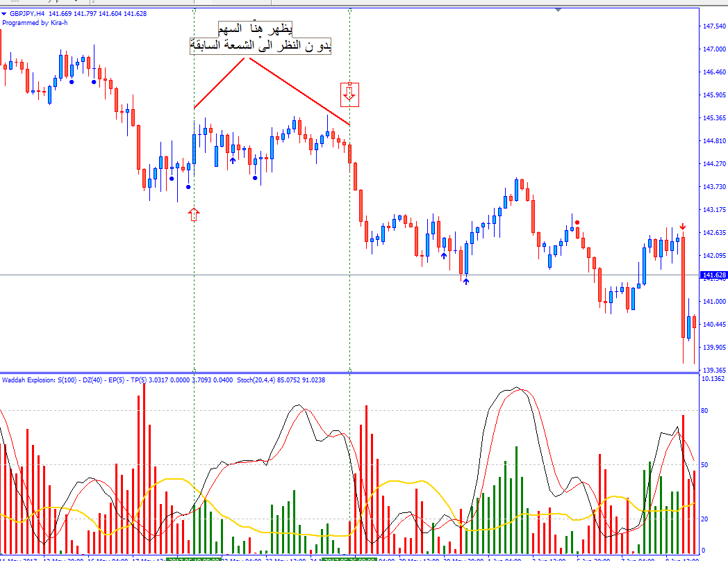Click the blue up arrow below the Arabic label
Screen dimensions: 728x561
click(x=233, y=160)
